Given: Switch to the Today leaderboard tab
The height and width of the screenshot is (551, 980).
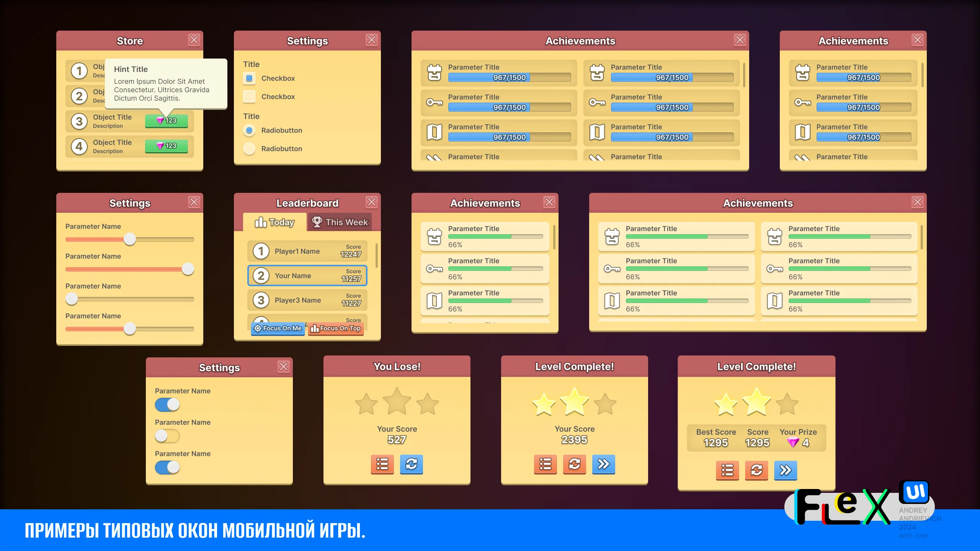Looking at the screenshot, I should point(274,222).
